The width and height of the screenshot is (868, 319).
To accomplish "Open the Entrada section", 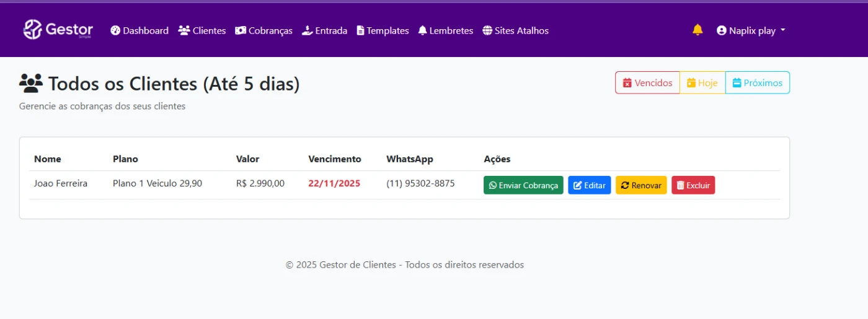I will pos(324,30).
